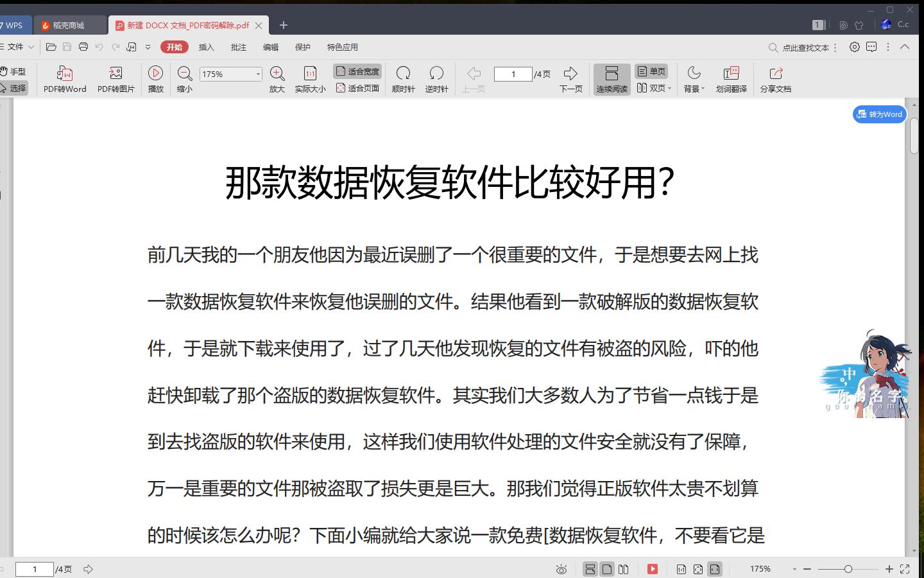Image resolution: width=924 pixels, height=578 pixels.
Task: Start playback with the 播放 icon
Action: pyautogui.click(x=155, y=78)
